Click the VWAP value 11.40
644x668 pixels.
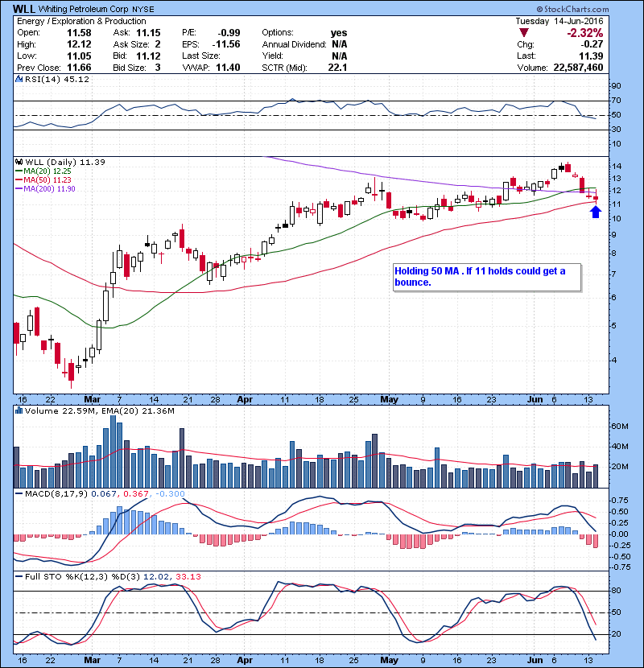(x=228, y=68)
